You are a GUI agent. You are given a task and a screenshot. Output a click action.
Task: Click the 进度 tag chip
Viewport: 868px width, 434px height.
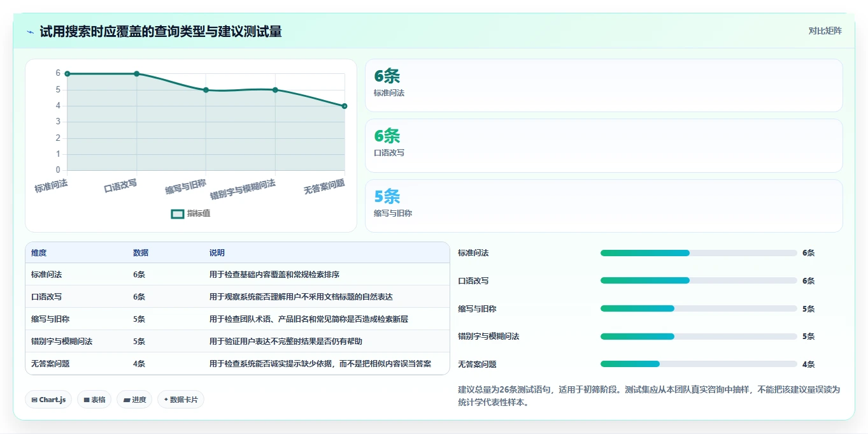pos(134,400)
